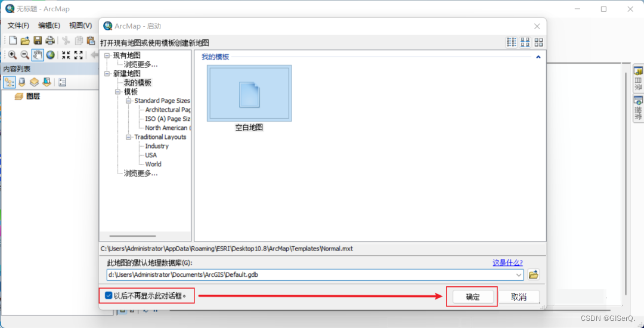Open the 文件(F) menu
Viewport: 644px width, 328px height.
click(x=18, y=26)
